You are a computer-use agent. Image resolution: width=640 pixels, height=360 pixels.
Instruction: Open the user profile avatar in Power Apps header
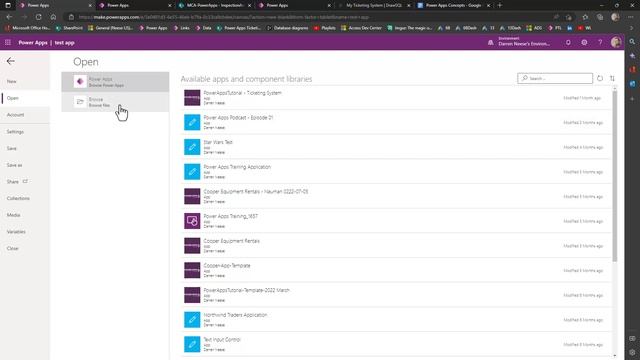616,42
